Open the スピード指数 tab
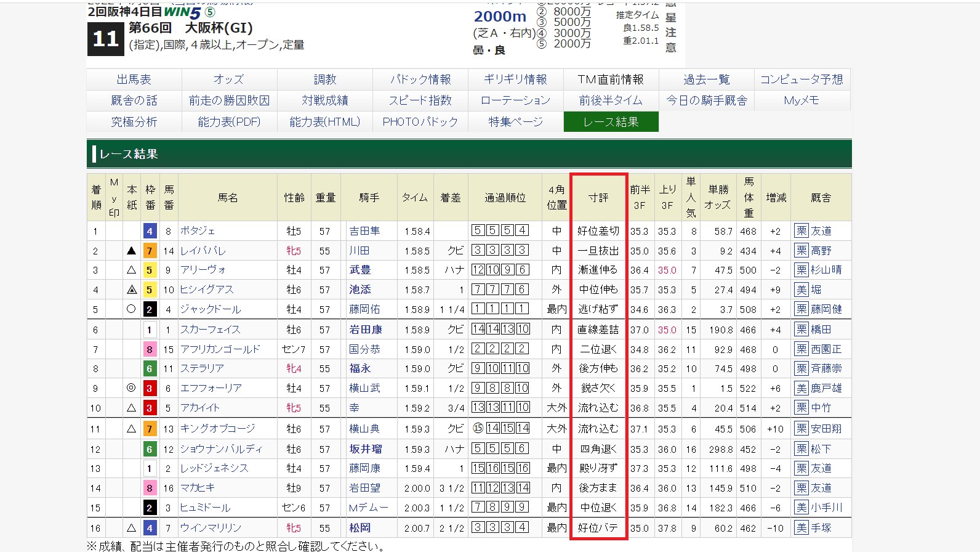This screenshot has height=552, width=980. point(420,100)
